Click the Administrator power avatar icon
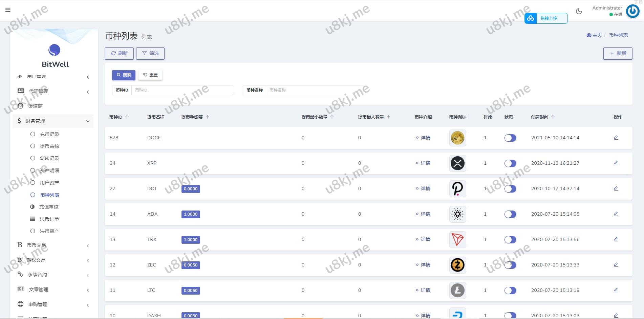This screenshot has width=644, height=319. 632,11
